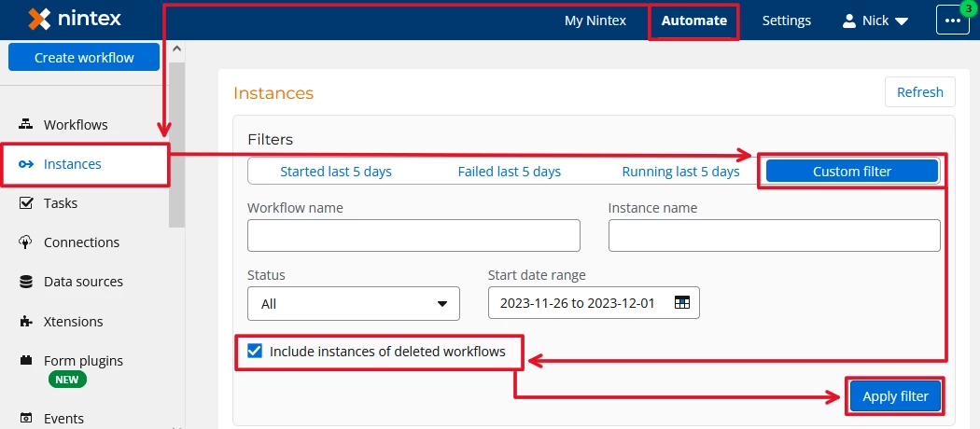The image size is (980, 429).
Task: Click the Form plugins icon
Action: (25, 360)
